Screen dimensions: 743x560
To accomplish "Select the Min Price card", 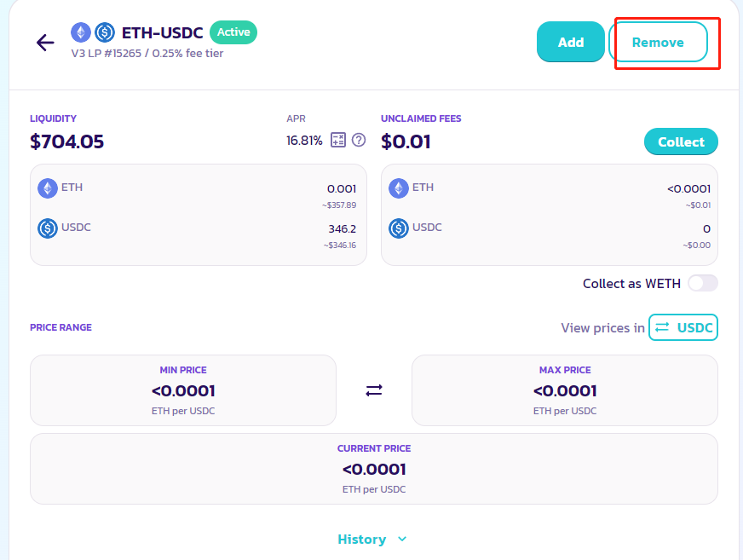I will [x=183, y=390].
